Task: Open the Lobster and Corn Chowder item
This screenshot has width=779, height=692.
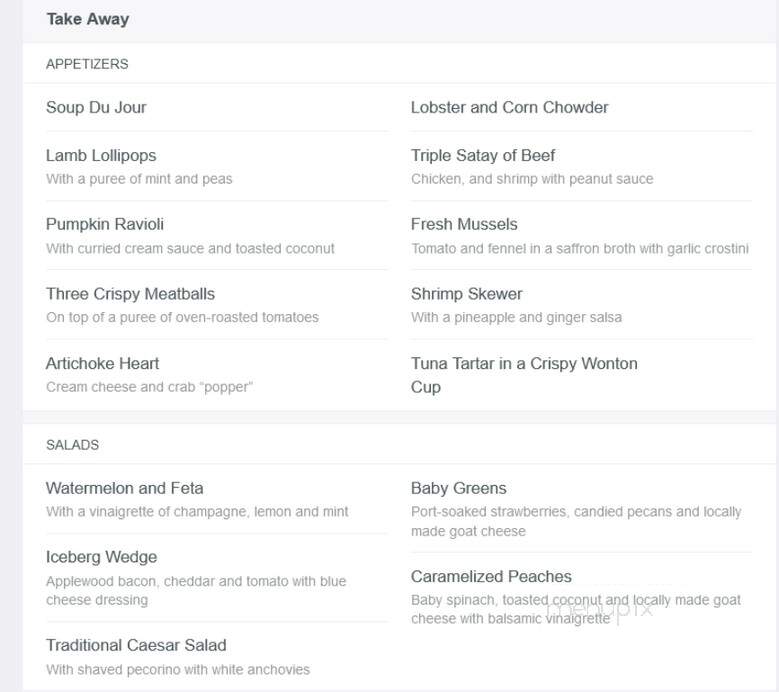Action: [509, 107]
